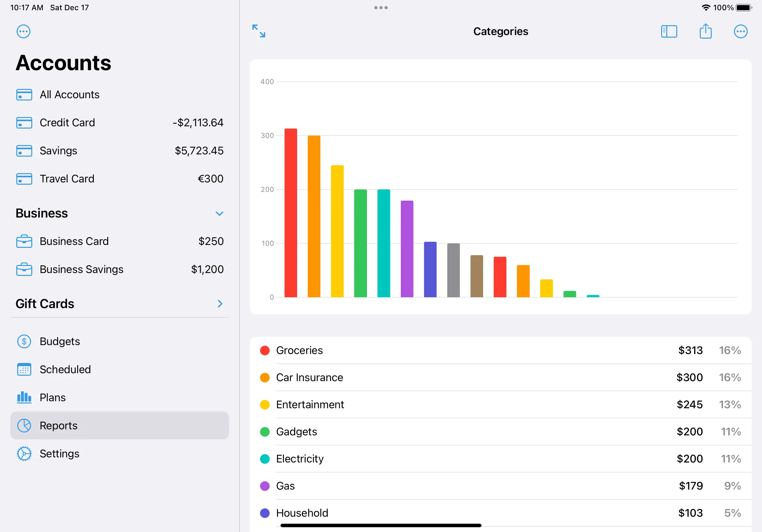The height and width of the screenshot is (532, 762).
Task: Select the Travel Card account
Action: 119,179
